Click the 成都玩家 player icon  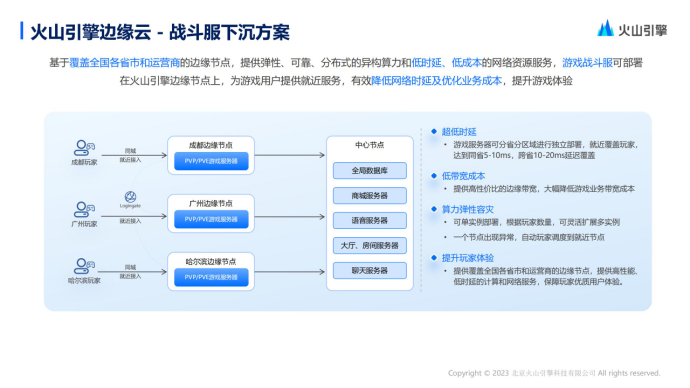tap(84, 148)
